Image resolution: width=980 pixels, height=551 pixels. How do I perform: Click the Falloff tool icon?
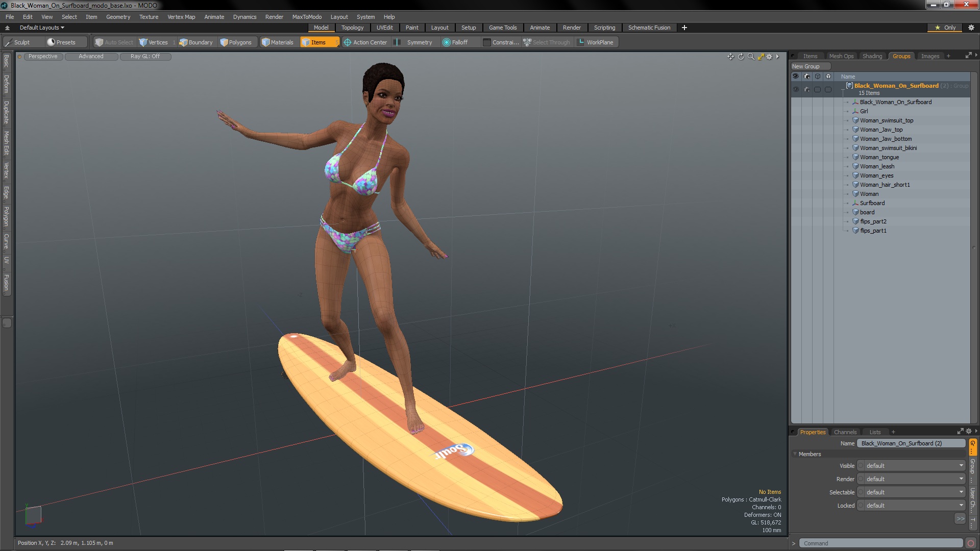(447, 42)
